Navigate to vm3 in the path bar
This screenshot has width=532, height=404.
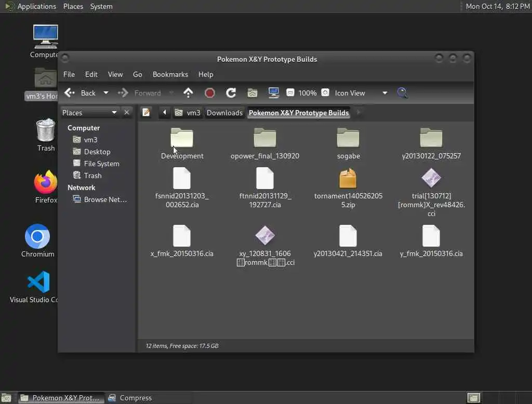pyautogui.click(x=188, y=113)
